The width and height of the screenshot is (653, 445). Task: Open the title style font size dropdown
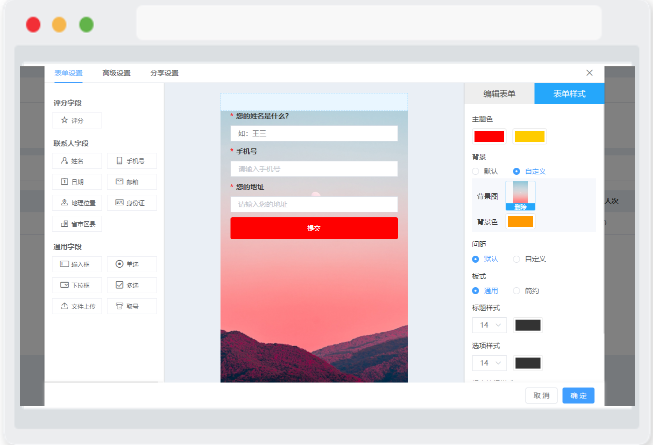[x=489, y=325]
